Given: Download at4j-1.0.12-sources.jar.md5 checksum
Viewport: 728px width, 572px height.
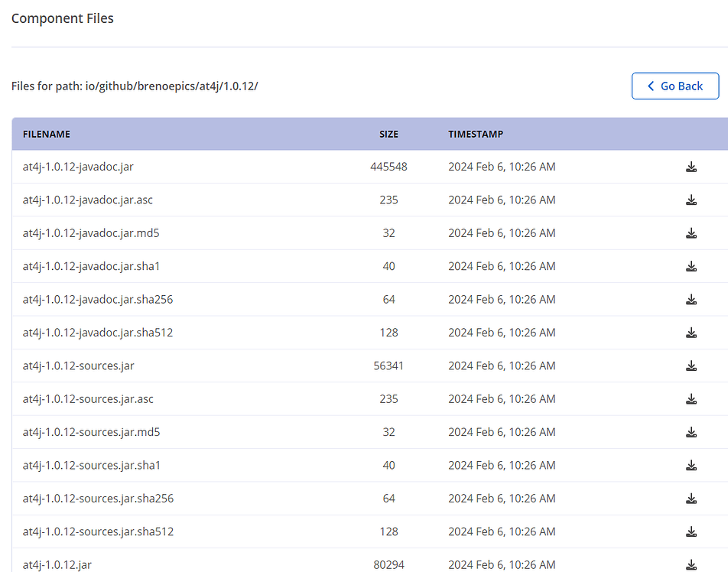Looking at the screenshot, I should click(691, 432).
